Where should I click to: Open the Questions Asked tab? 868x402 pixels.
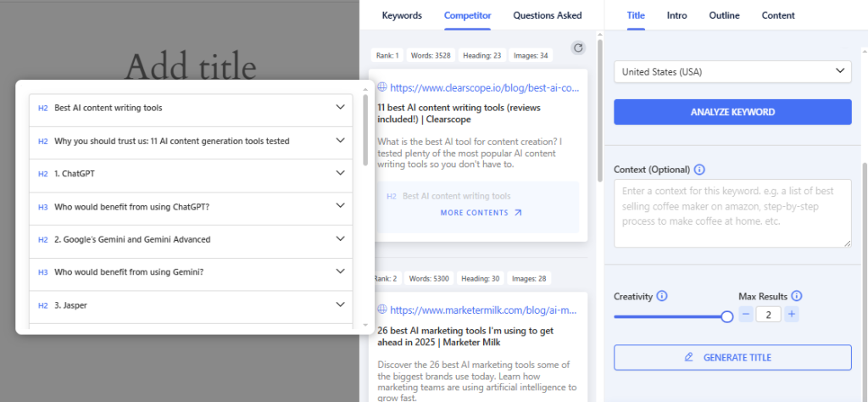pyautogui.click(x=548, y=15)
